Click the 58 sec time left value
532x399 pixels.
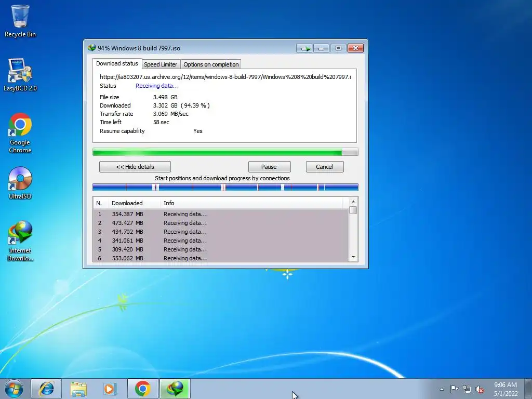click(x=161, y=122)
